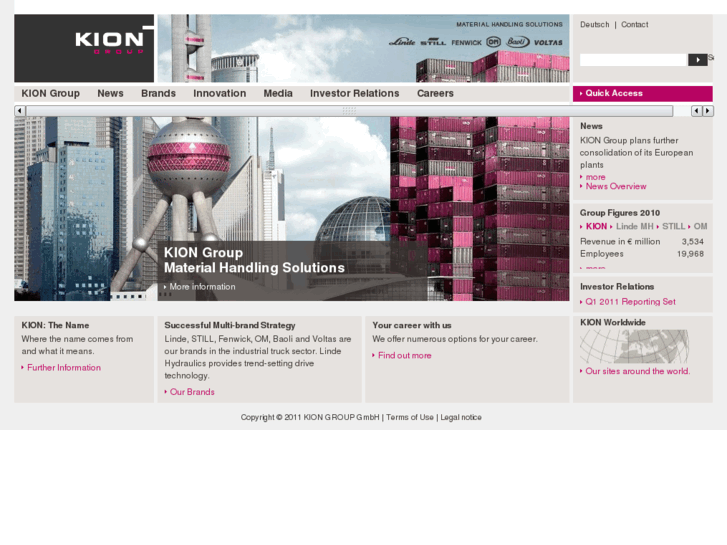727x545 pixels.
Task: Click the next slide arrow at right
Action: click(x=708, y=111)
